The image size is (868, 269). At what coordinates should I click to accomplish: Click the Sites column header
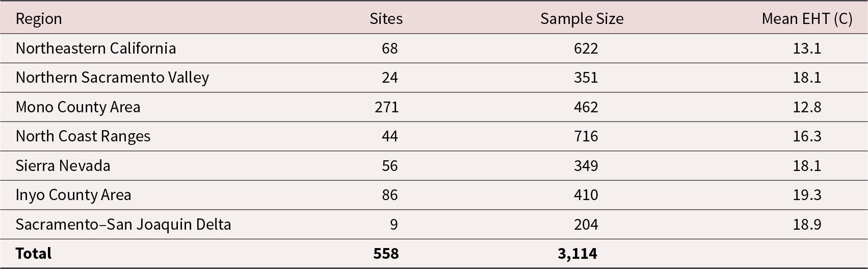386,19
